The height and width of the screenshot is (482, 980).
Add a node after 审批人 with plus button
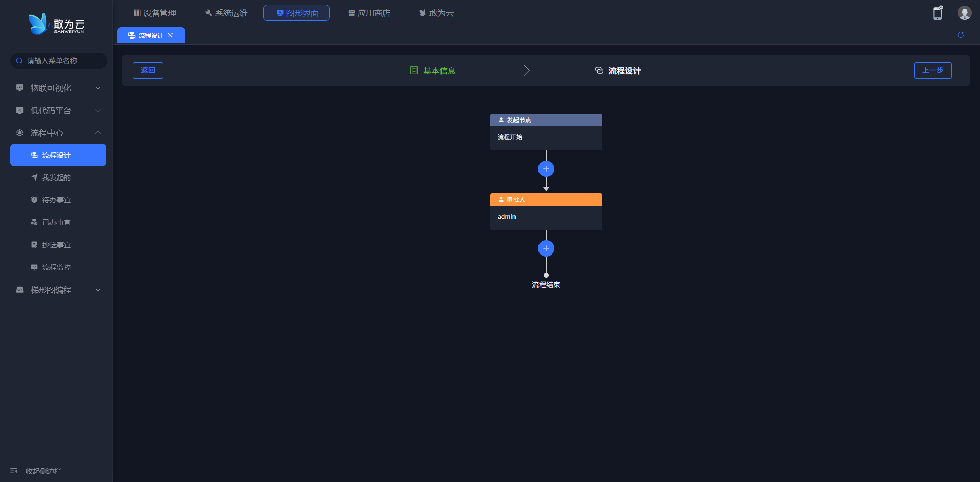[x=546, y=248]
